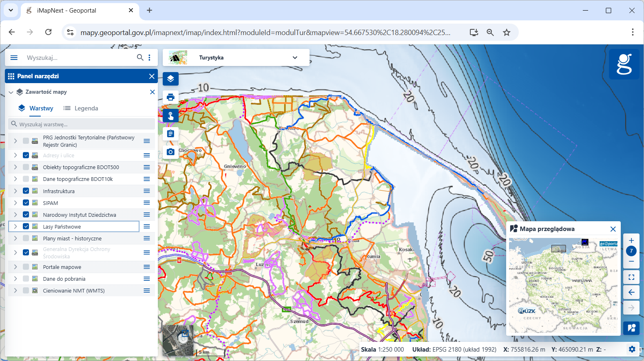Viewport: 644px width, 361px height.
Task: Click the print map icon
Action: pos(170,97)
